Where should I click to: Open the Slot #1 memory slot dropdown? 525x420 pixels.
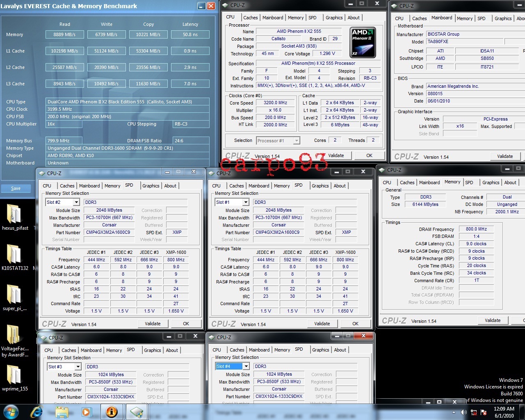coord(246,202)
